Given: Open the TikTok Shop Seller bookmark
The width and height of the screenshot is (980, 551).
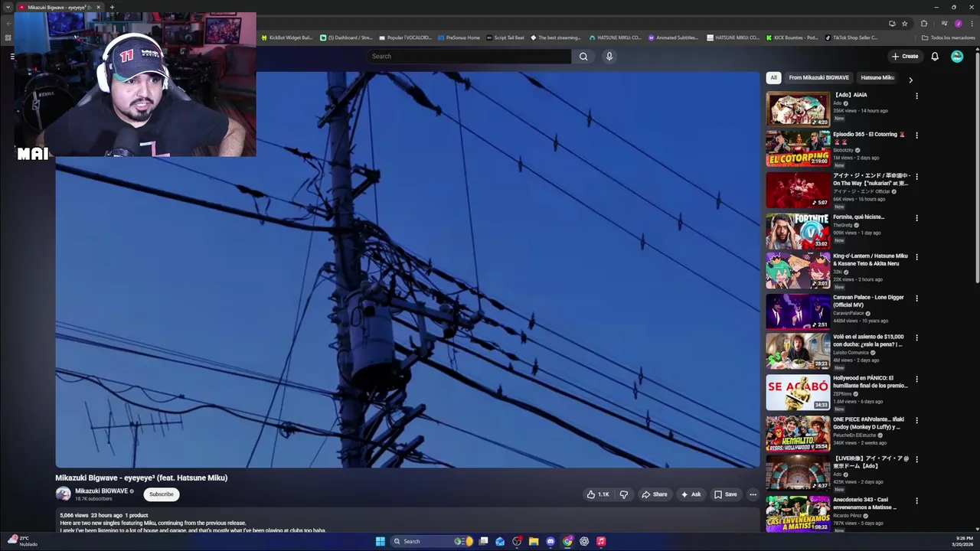Looking at the screenshot, I should coord(851,37).
